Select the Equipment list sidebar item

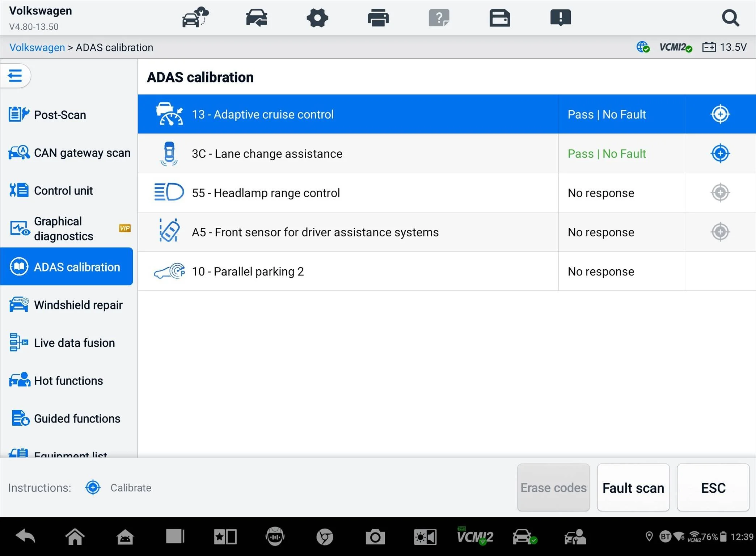click(x=67, y=452)
